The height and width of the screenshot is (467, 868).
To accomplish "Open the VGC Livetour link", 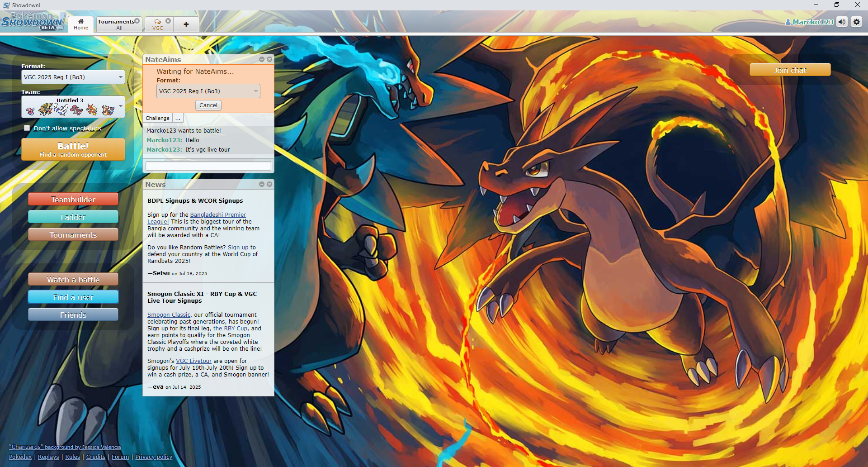I will 193,361.
